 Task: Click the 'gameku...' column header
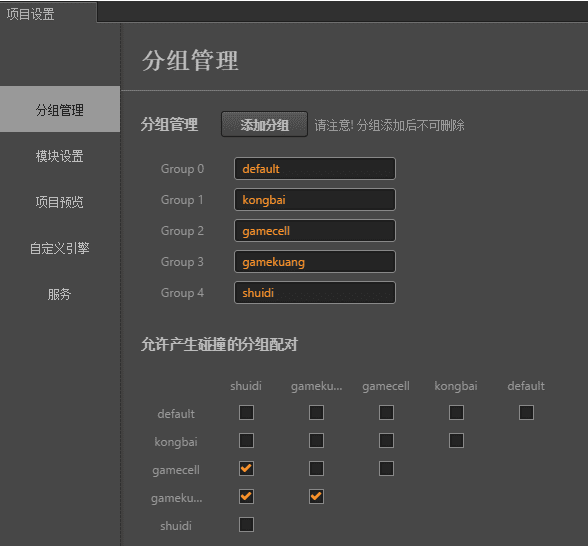(316, 386)
